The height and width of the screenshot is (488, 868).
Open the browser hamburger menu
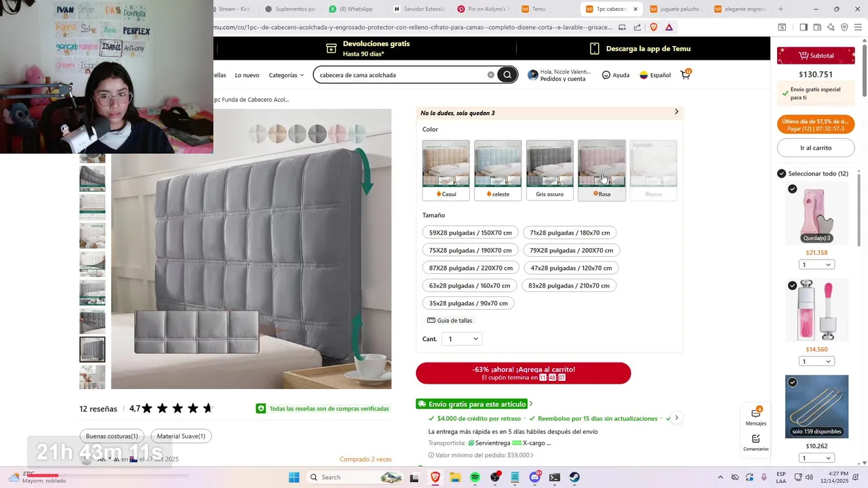[x=859, y=27]
